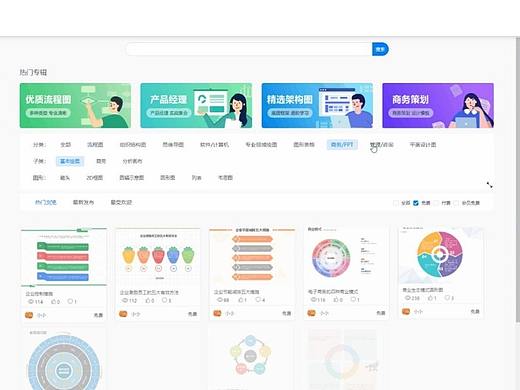520x390 pixels.
Task: Choose 管理/咨询 category filter
Action: tap(382, 145)
